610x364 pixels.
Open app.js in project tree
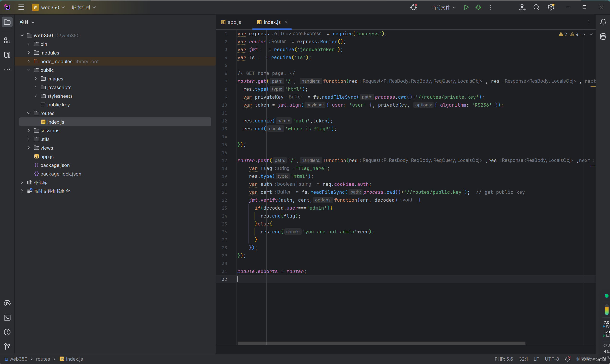(44, 157)
